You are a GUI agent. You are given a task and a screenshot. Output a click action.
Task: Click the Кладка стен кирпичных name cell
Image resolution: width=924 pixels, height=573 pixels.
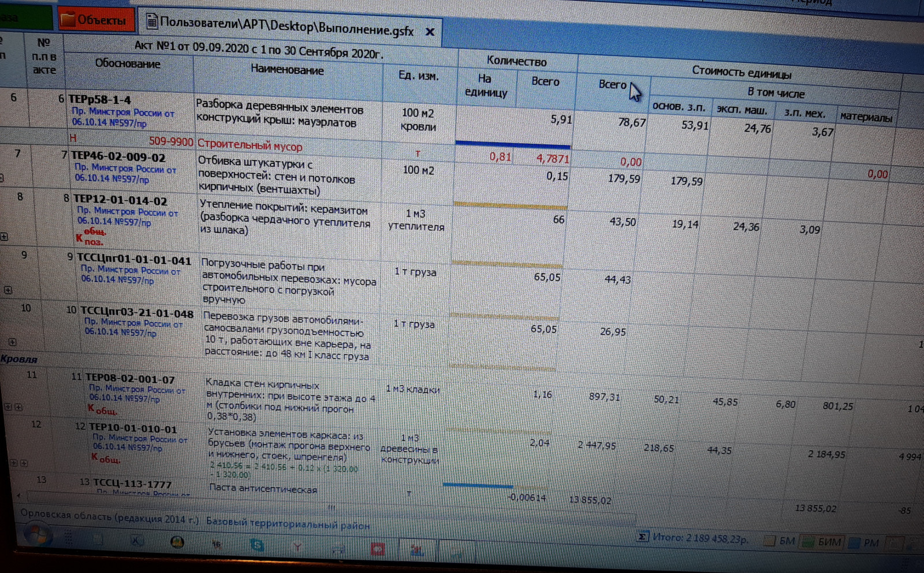291,399
